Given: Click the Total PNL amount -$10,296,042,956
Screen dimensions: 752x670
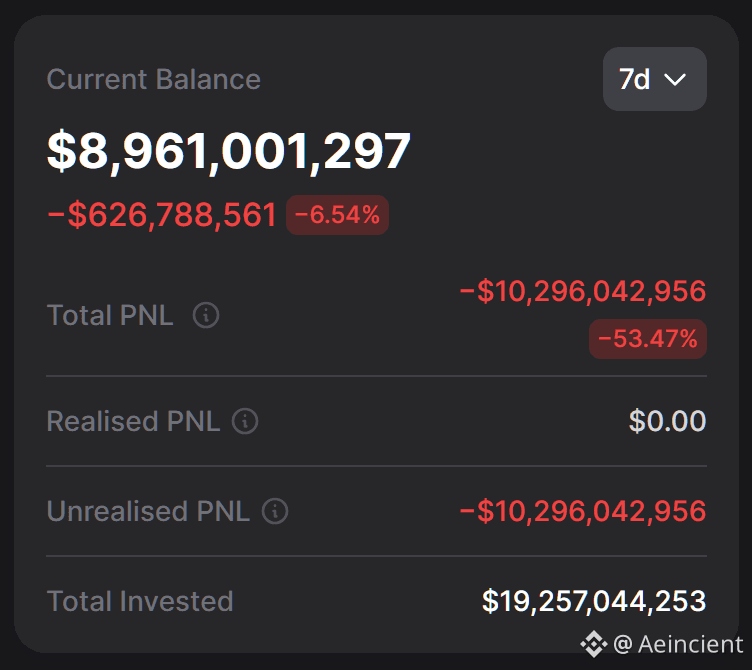Looking at the screenshot, I should click(x=583, y=291).
